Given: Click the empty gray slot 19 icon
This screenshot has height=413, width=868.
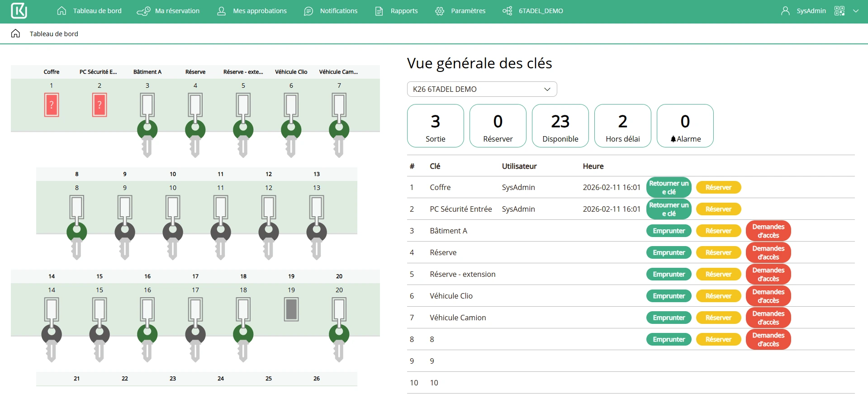Looking at the screenshot, I should coord(291,309).
